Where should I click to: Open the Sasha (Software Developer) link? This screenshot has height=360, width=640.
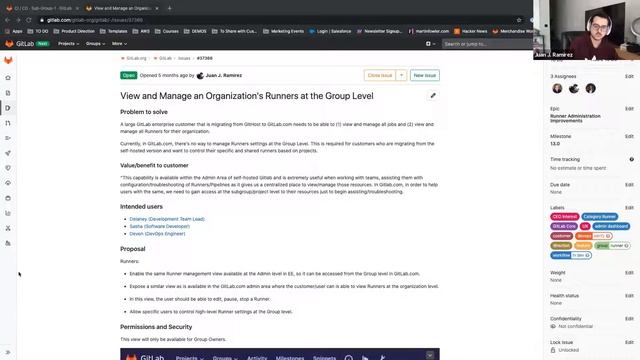click(160, 227)
